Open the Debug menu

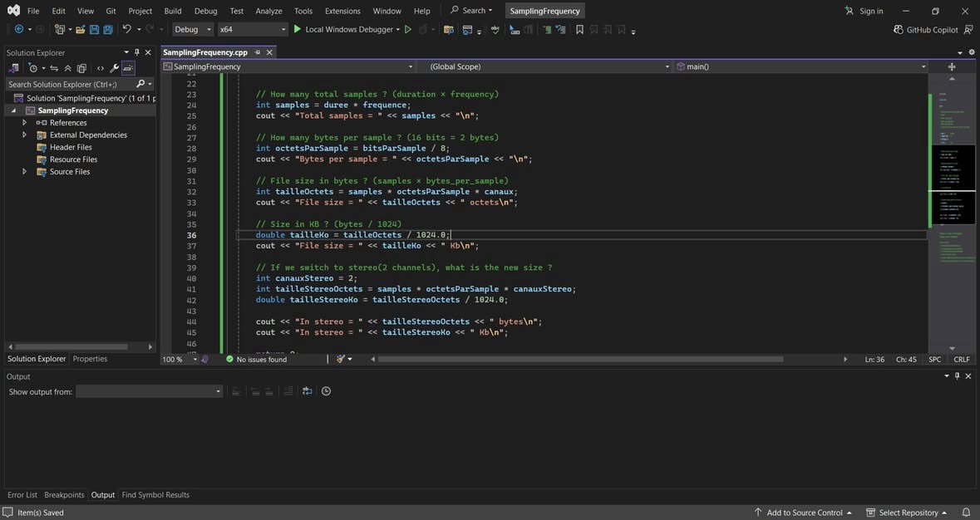point(205,11)
